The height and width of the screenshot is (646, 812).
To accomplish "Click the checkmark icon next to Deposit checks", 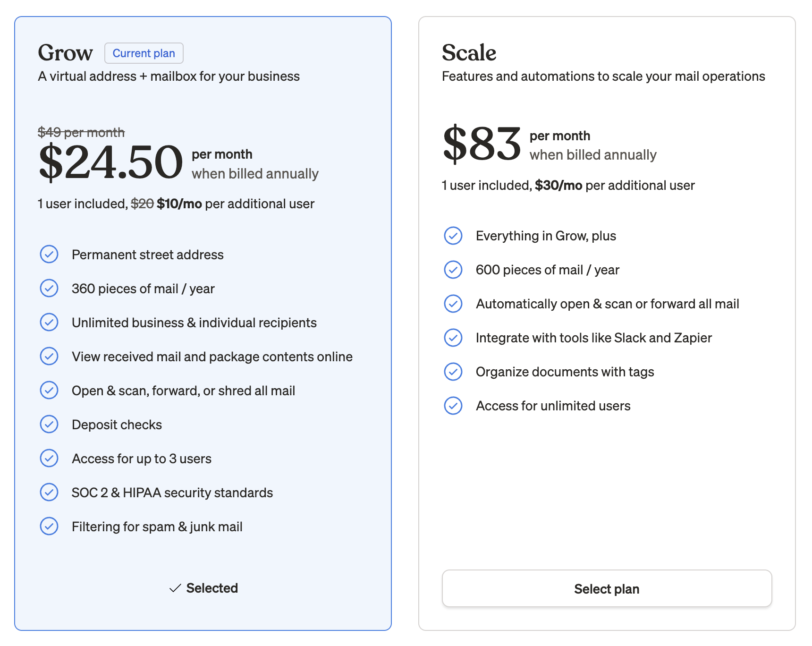I will coord(49,425).
